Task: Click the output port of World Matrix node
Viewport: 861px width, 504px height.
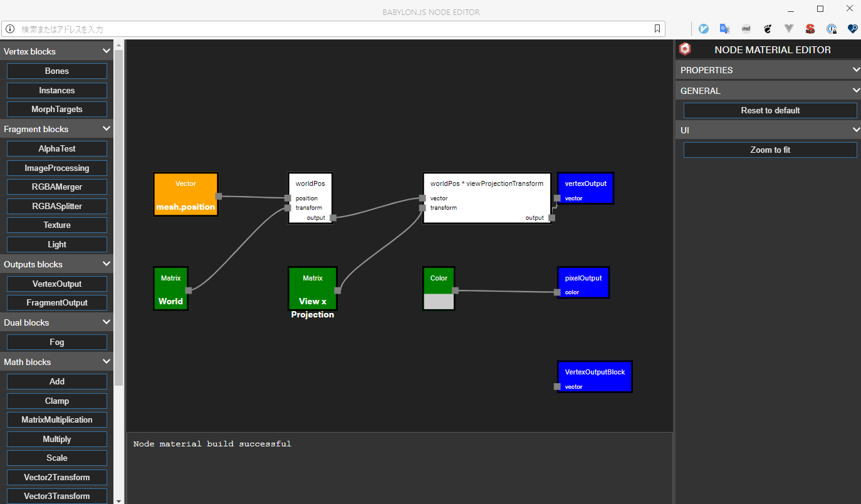Action: [x=189, y=290]
